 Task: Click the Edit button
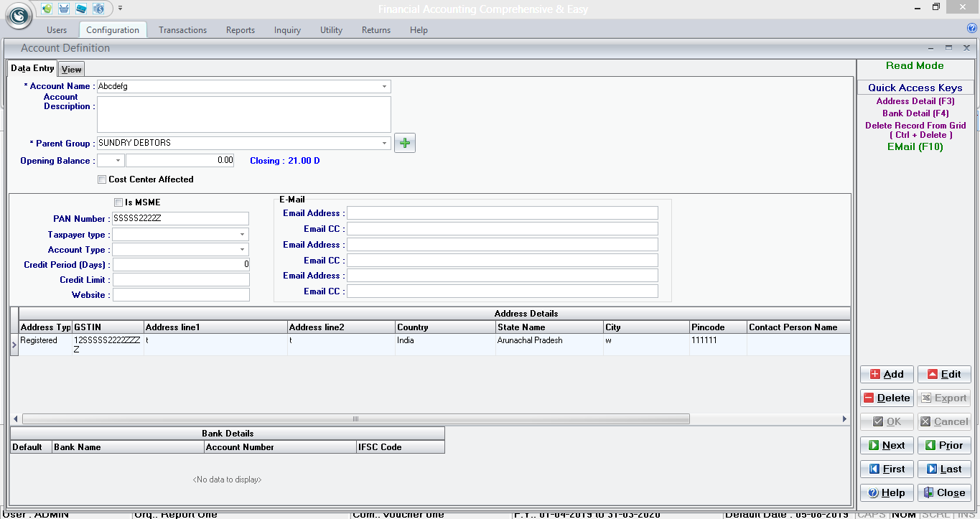(944, 374)
